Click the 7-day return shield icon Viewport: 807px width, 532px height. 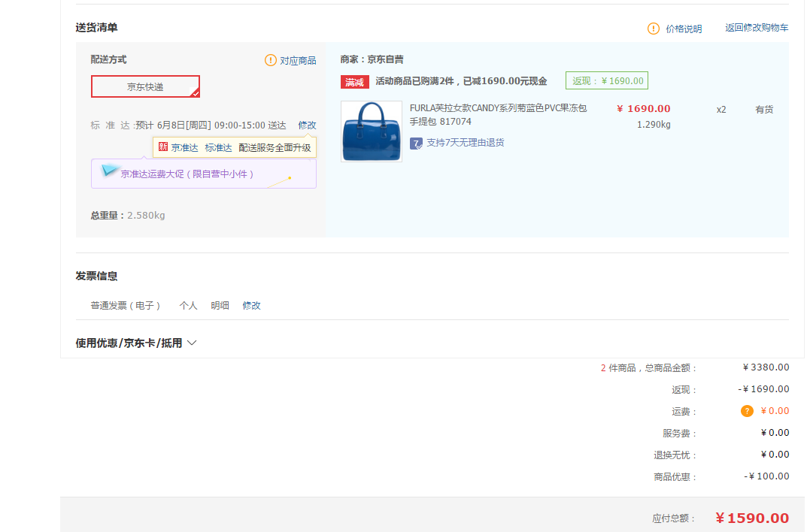point(416,144)
